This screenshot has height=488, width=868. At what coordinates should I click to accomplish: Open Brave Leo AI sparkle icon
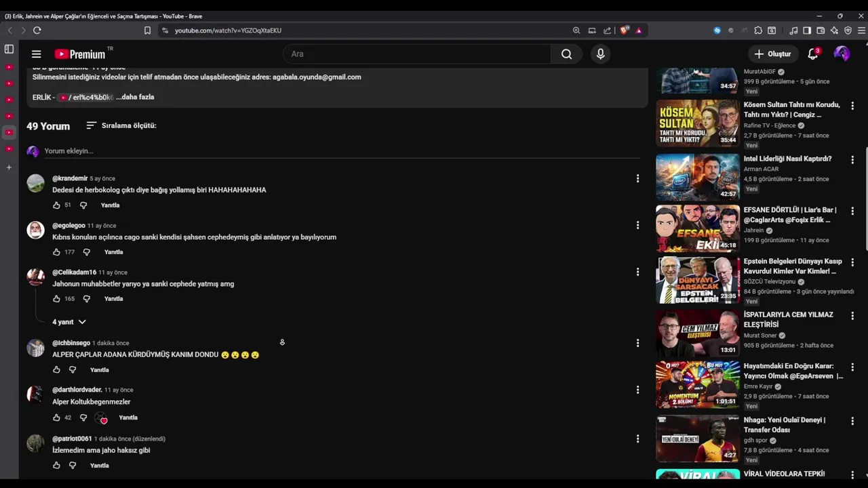[x=834, y=30]
